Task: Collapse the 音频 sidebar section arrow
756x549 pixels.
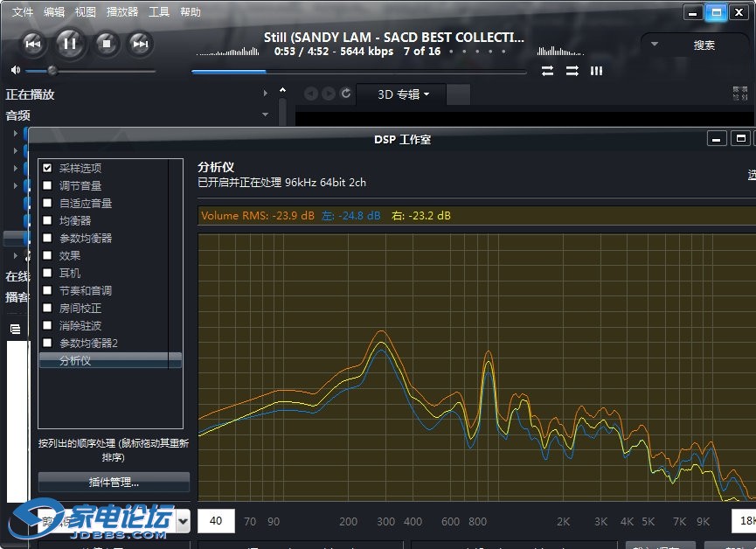Action: [x=265, y=115]
